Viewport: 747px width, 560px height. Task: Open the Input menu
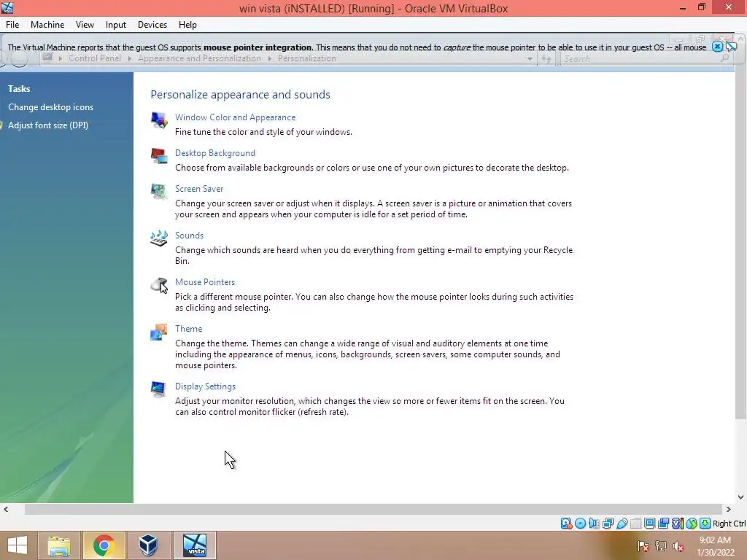point(116,25)
